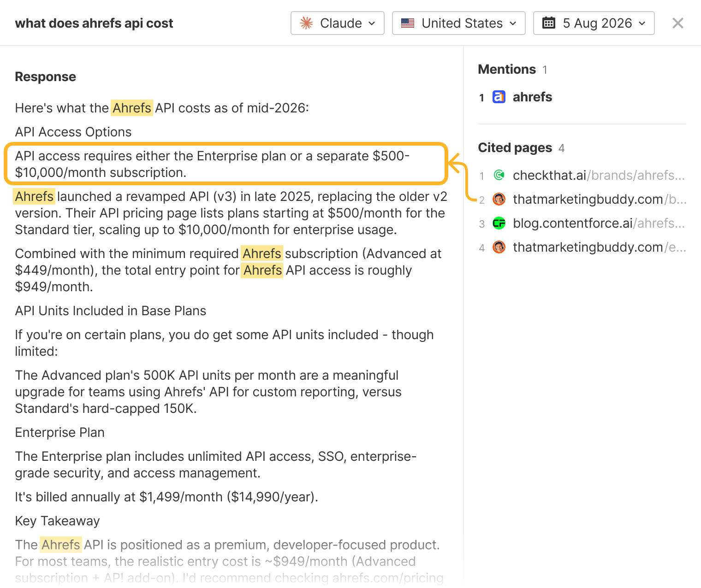Open the 5 Aug 2026 date dropdown
Image resolution: width=701 pixels, height=588 pixels.
[594, 23]
